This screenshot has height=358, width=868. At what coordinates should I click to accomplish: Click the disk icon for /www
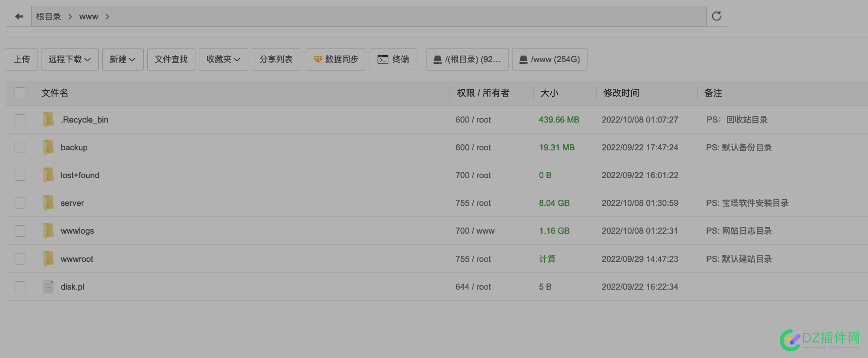point(524,60)
